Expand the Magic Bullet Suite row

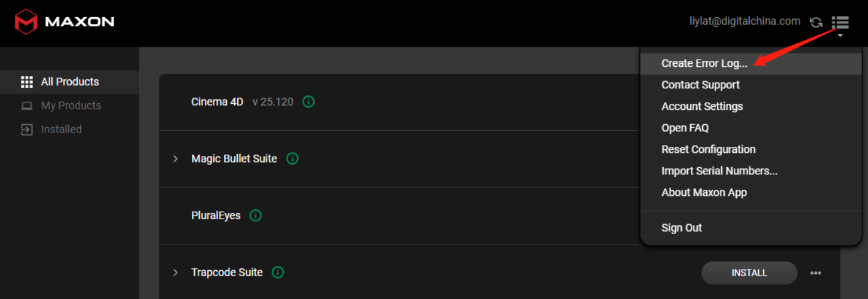coord(175,159)
